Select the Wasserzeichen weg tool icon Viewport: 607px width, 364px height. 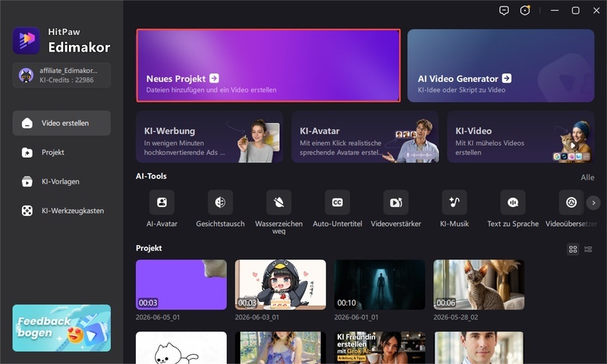[278, 202]
